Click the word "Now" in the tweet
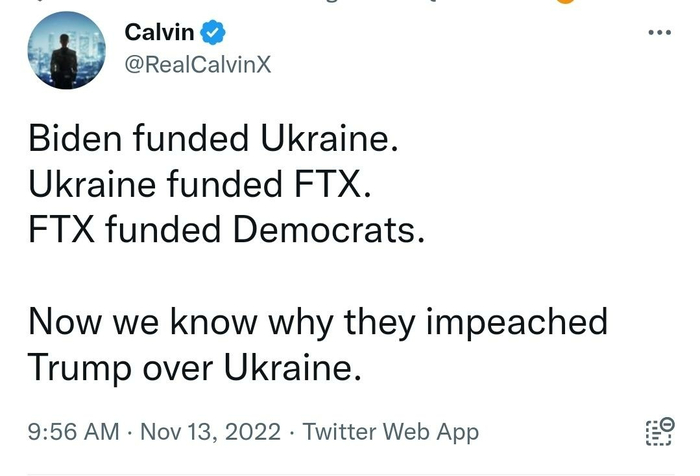The image size is (700, 476). coord(64,322)
